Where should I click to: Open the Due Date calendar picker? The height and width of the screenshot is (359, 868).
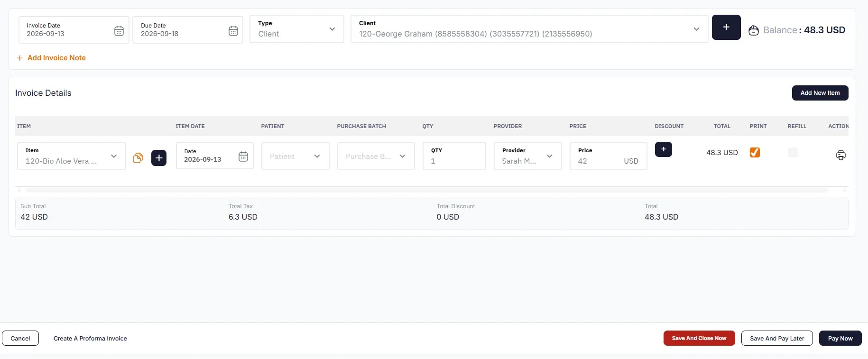point(233,31)
